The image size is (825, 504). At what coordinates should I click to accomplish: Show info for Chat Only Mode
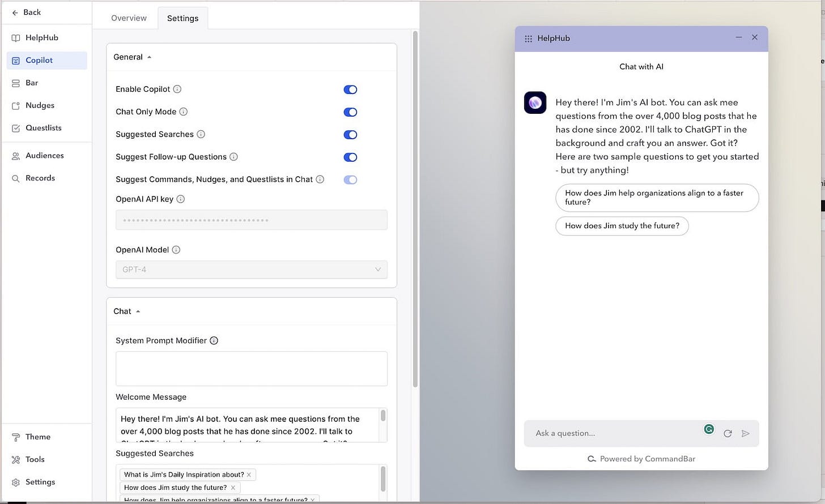[x=184, y=112]
